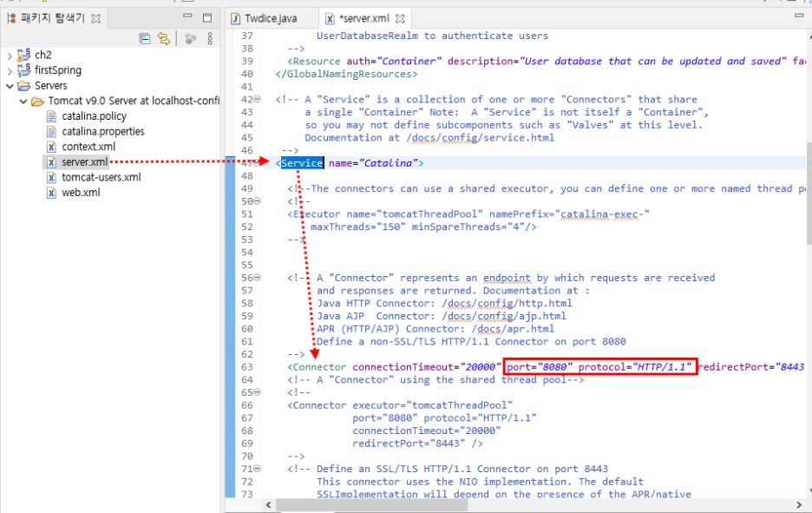
Task: Click connectionTimeout="20000" on line 63
Action: tap(427, 367)
